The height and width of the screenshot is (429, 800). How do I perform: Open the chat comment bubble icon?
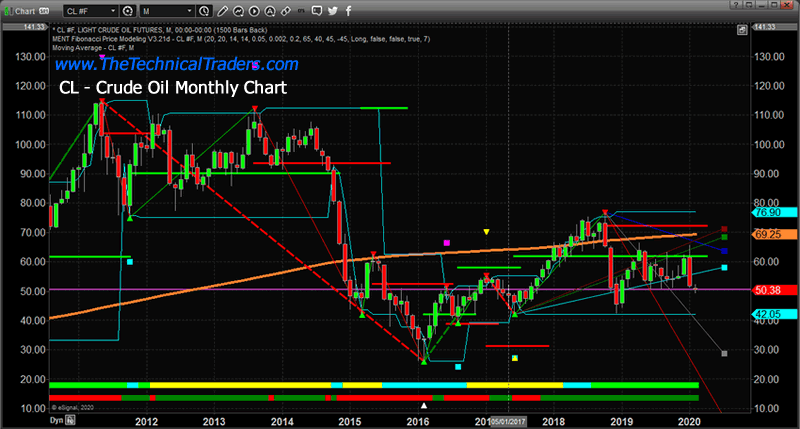[x=317, y=11]
